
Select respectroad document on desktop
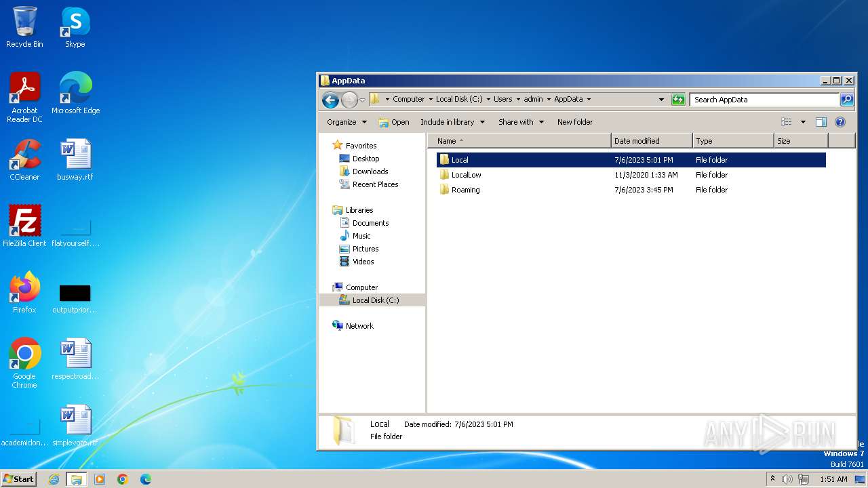coord(75,359)
